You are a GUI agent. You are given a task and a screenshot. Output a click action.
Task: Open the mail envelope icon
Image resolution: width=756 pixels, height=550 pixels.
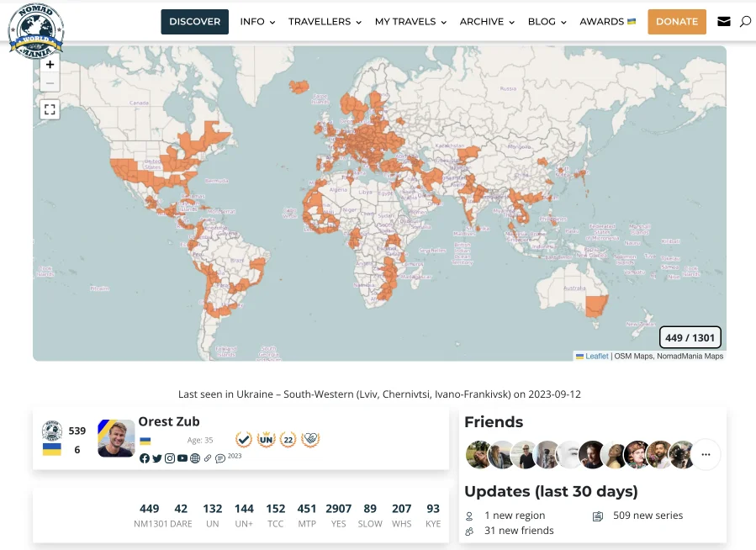point(724,22)
